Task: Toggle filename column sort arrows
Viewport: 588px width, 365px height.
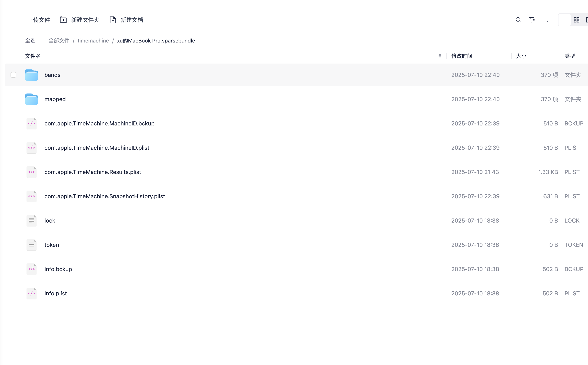Action: pos(440,56)
